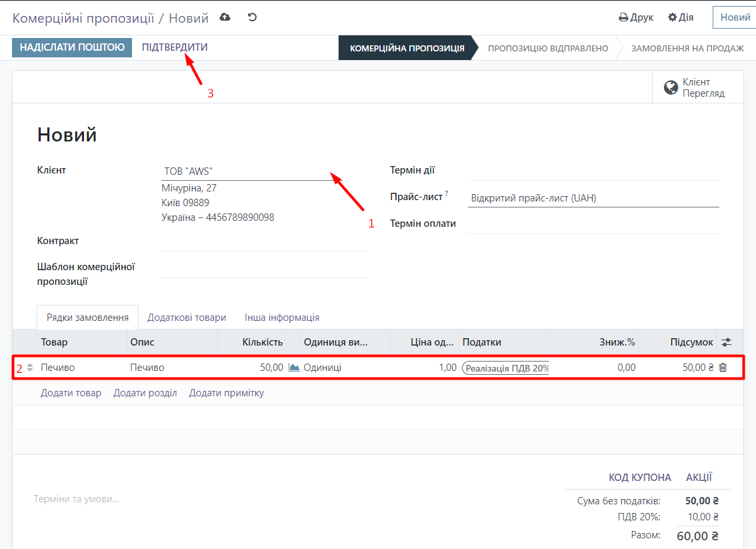
Task: Open the Інша інформація tab
Action: pyautogui.click(x=281, y=318)
